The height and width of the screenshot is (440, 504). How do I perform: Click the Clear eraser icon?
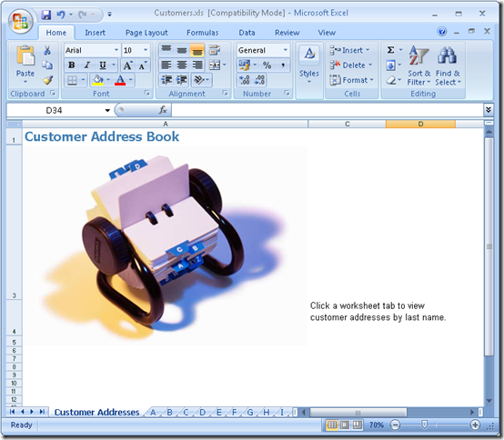(391, 80)
